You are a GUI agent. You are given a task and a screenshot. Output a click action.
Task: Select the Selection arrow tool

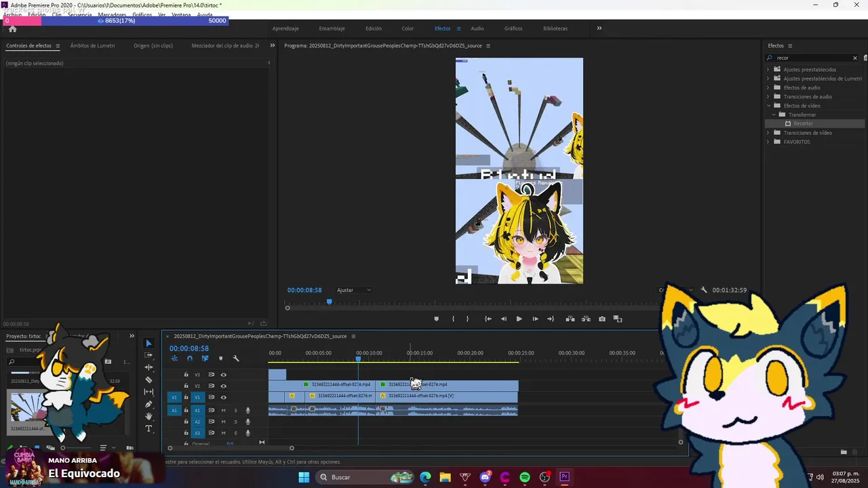click(x=149, y=344)
